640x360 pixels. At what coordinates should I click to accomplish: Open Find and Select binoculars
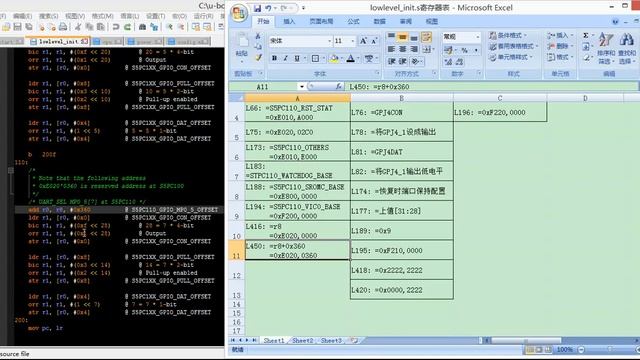pos(627,49)
